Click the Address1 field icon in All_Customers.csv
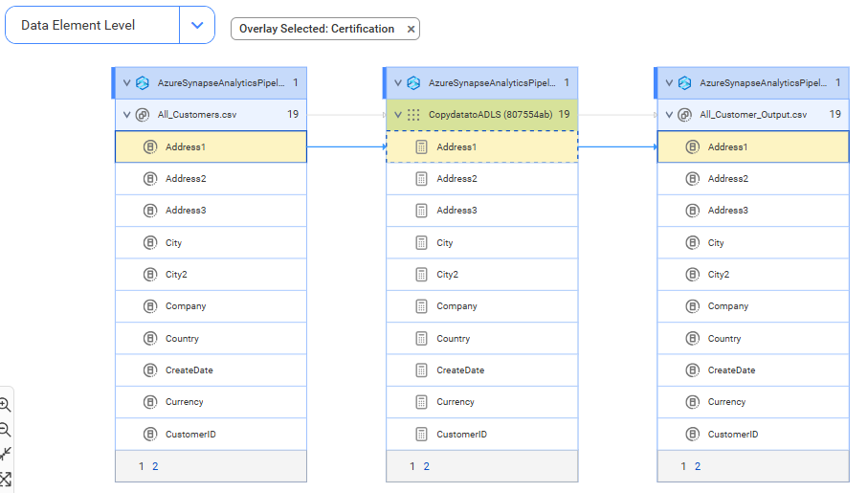This screenshot has width=868, height=493. tap(150, 146)
